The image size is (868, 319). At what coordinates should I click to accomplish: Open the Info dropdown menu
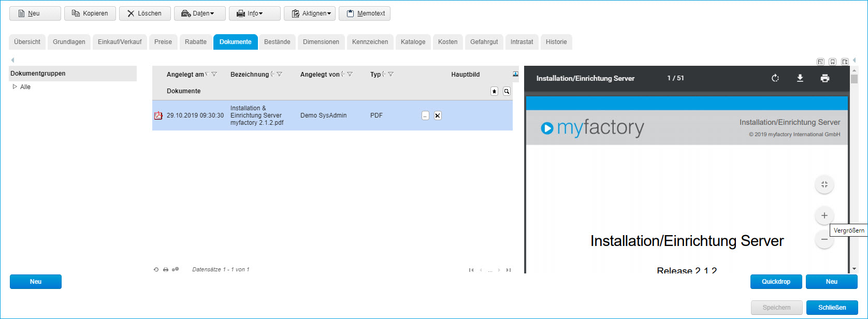coord(255,13)
